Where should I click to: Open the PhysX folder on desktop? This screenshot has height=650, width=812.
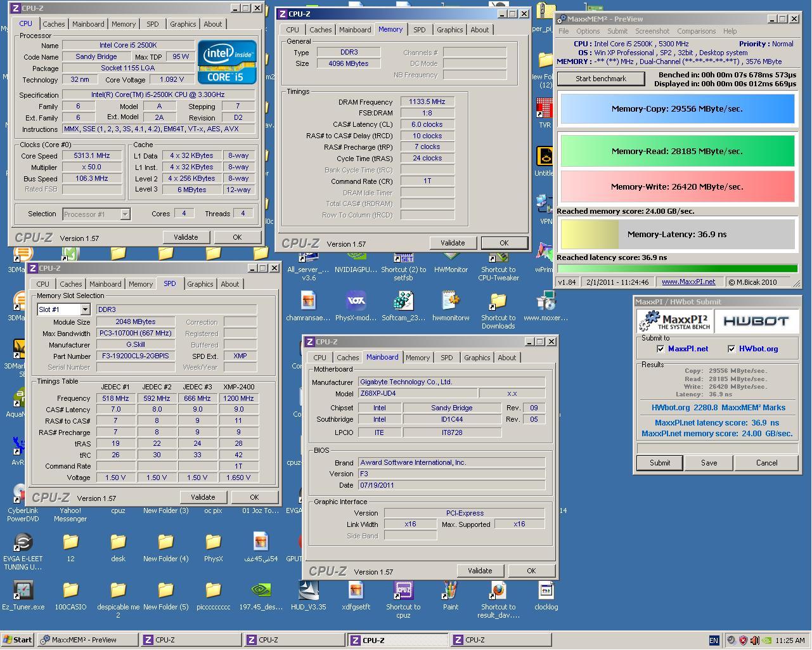pyautogui.click(x=213, y=547)
